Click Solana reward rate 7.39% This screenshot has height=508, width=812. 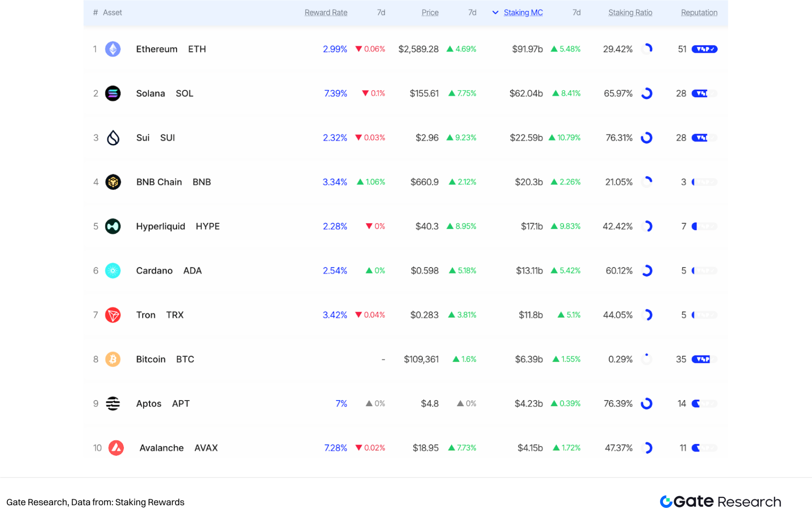[x=336, y=94]
